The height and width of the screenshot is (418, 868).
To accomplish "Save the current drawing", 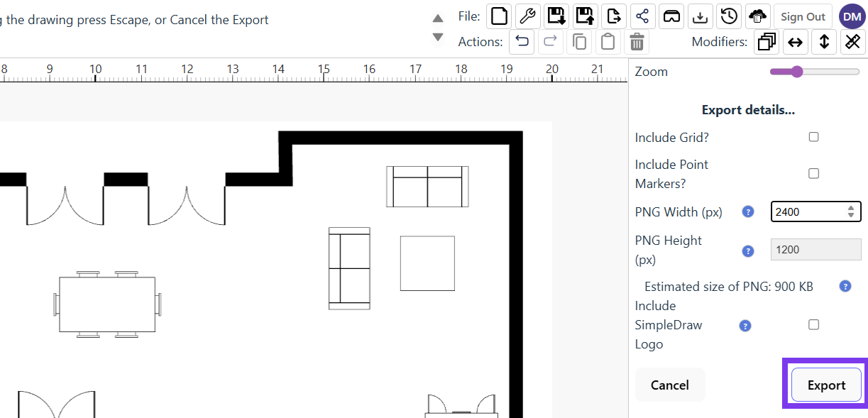I will coord(556,16).
